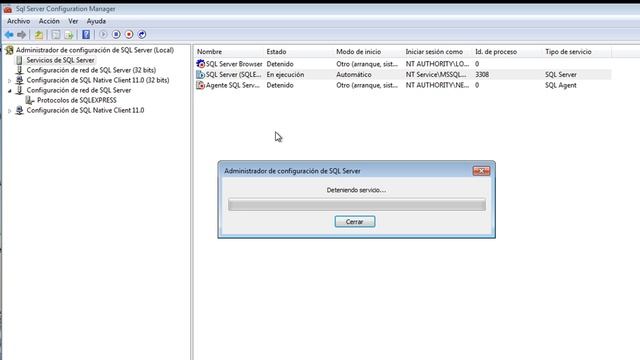This screenshot has width=640, height=360.
Task: Click the Back arrow in the toolbar
Action: (9, 35)
